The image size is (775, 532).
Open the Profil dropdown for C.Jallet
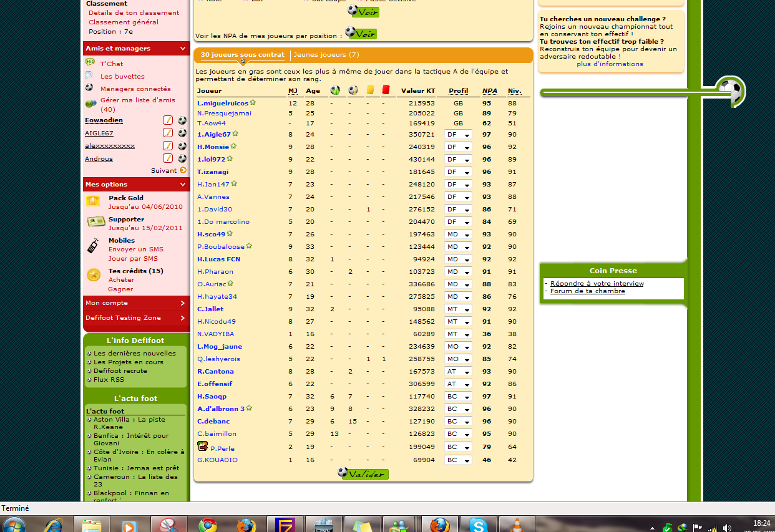pyautogui.click(x=458, y=309)
